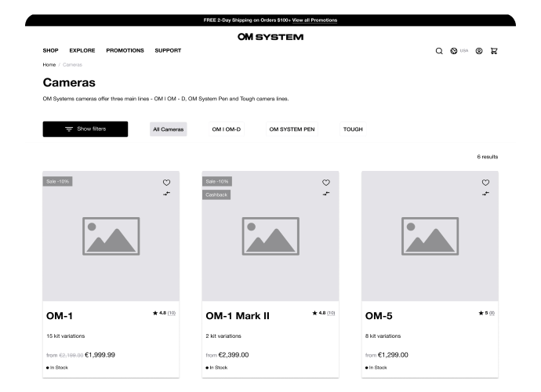The height and width of the screenshot is (392, 541).
Task: Select the OM I OM-D category tab
Action: point(227,129)
